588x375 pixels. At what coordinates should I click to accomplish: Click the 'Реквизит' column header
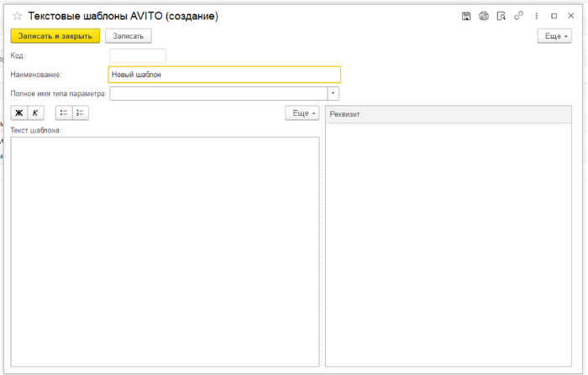click(448, 114)
